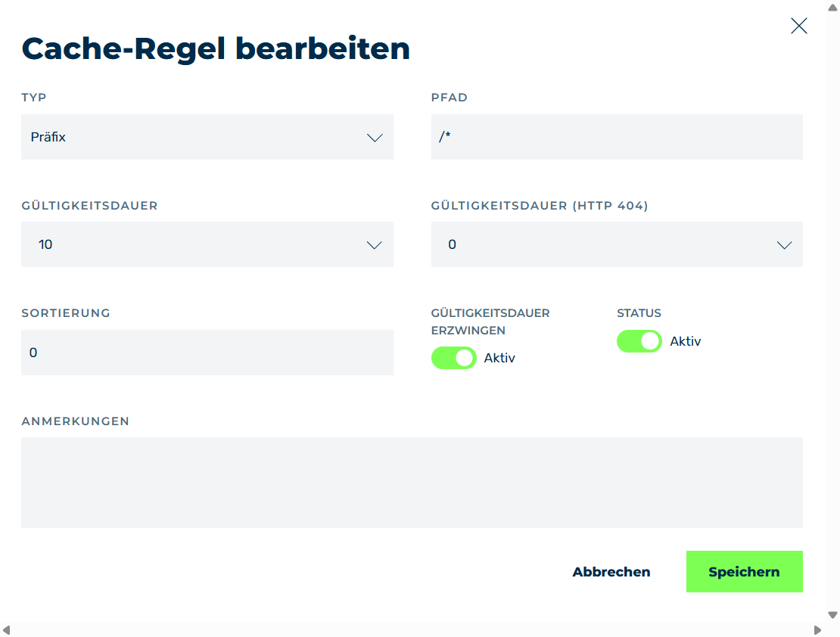
Task: Toggle the Status switch off
Action: pyautogui.click(x=639, y=341)
